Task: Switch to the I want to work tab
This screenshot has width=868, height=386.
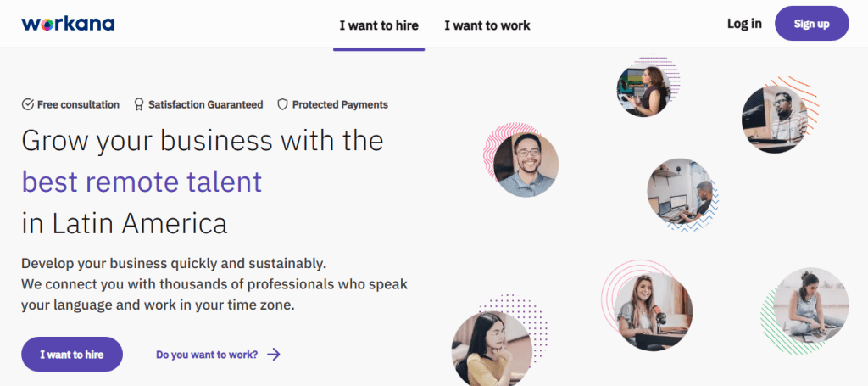Action: coord(487,25)
